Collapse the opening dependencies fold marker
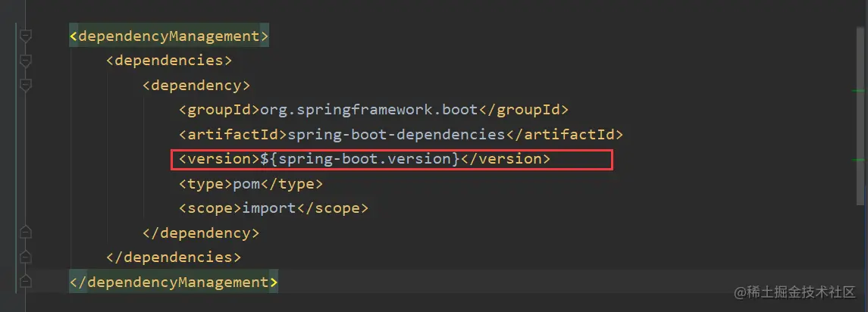Image resolution: width=868 pixels, height=312 pixels. click(x=25, y=61)
